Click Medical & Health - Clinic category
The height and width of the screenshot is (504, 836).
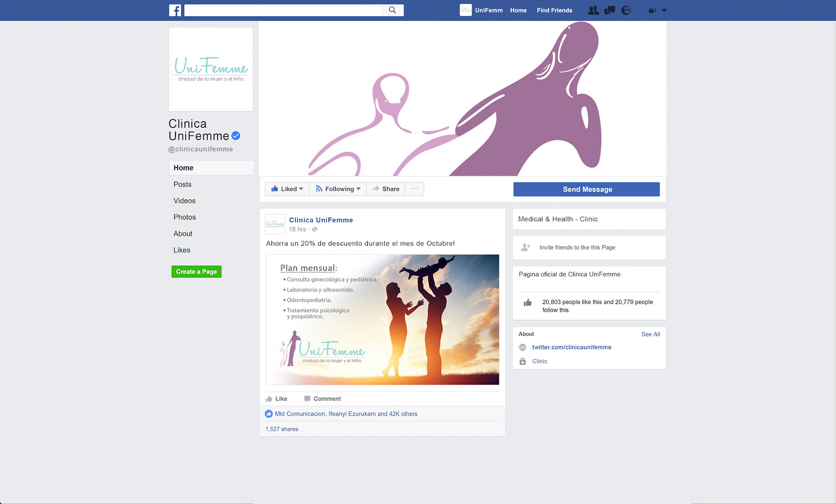[558, 219]
